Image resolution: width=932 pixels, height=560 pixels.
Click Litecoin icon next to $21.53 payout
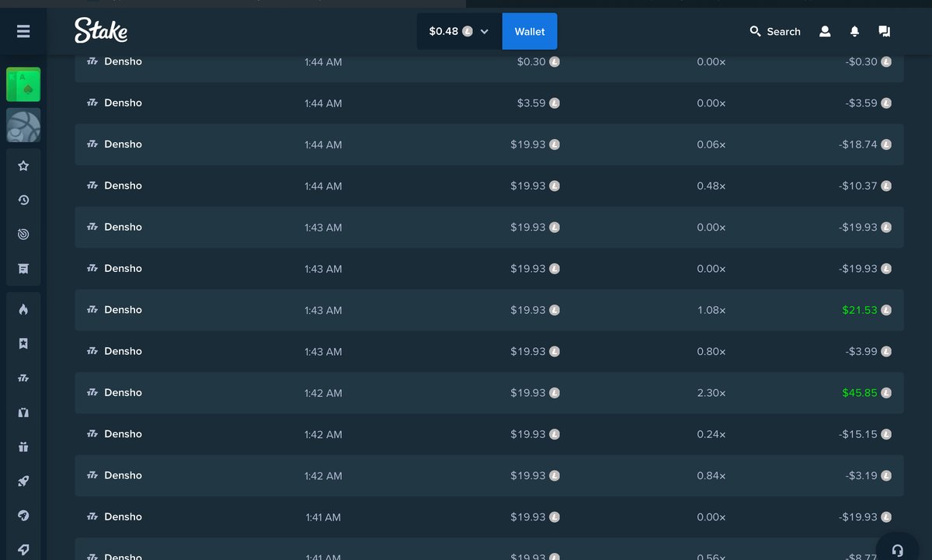886,310
